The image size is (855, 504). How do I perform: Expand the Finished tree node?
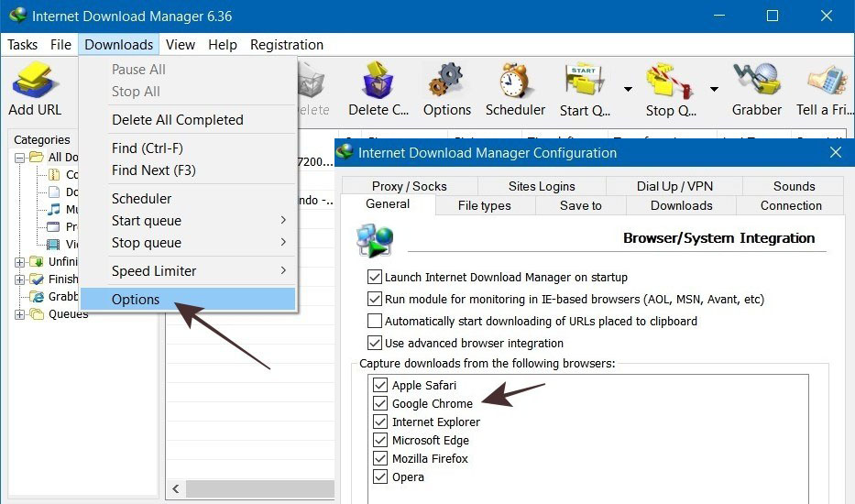pyautogui.click(x=19, y=279)
